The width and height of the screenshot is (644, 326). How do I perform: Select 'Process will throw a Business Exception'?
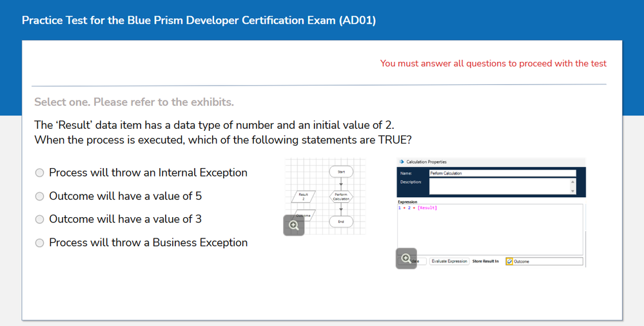point(40,243)
